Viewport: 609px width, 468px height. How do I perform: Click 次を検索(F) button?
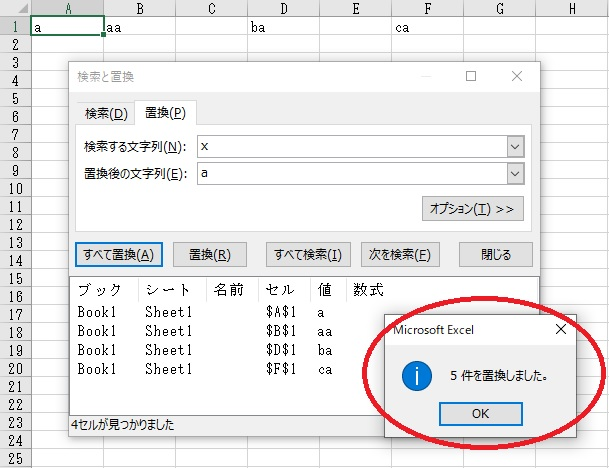pos(400,255)
